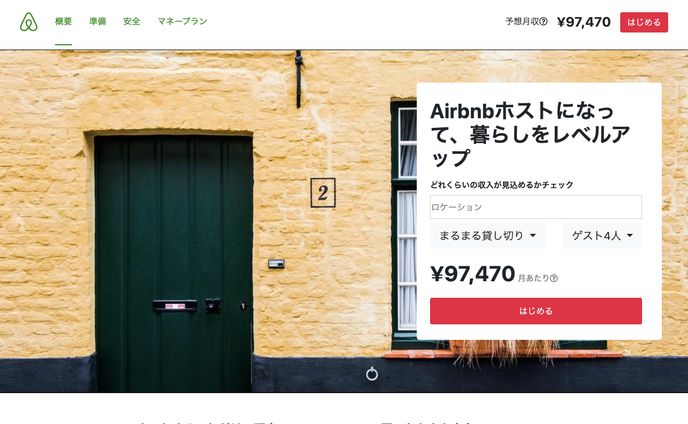Click the help icon next to 月あたり
This screenshot has width=688, height=424.
pos(554,278)
